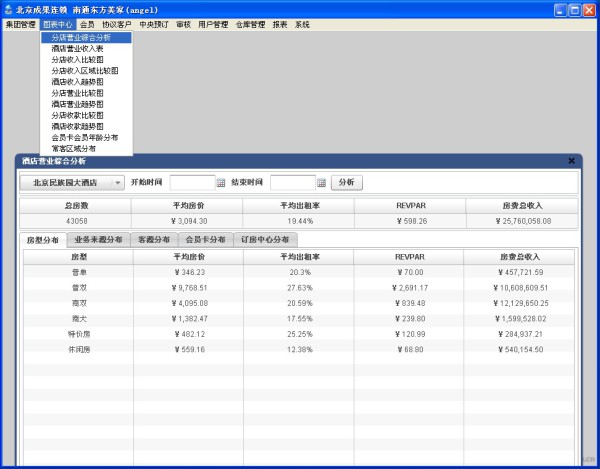This screenshot has height=469, width=600.
Task: Select the 特价房 room type row
Action: point(298,334)
